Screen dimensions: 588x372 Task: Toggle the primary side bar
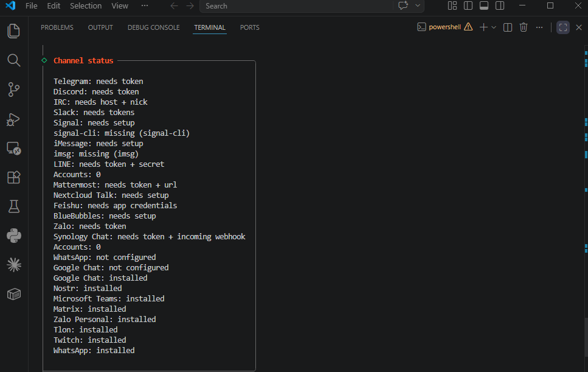[x=468, y=5]
